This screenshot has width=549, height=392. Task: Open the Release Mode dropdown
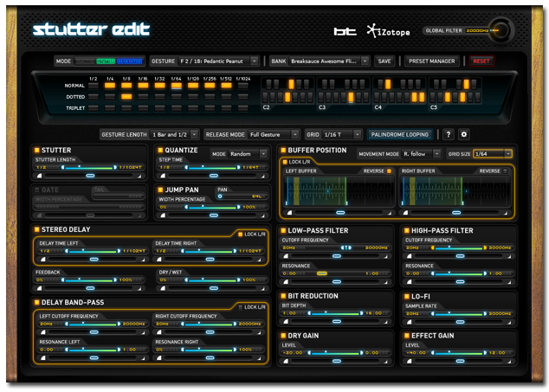274,134
